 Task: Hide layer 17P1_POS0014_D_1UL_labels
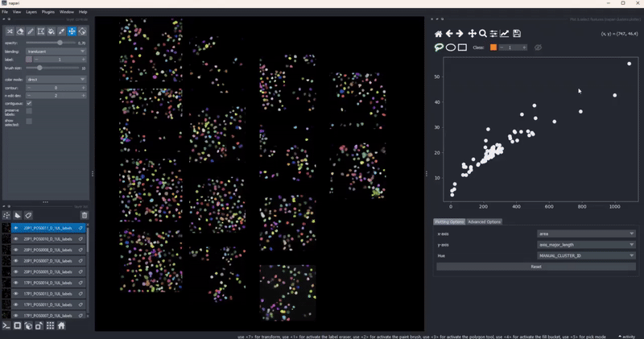[16, 283]
